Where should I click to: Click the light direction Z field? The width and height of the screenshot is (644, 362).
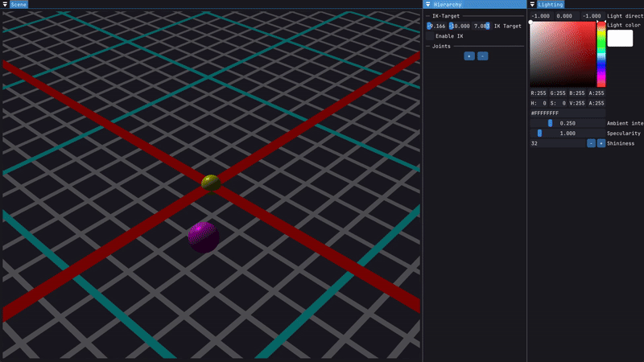[x=592, y=16]
